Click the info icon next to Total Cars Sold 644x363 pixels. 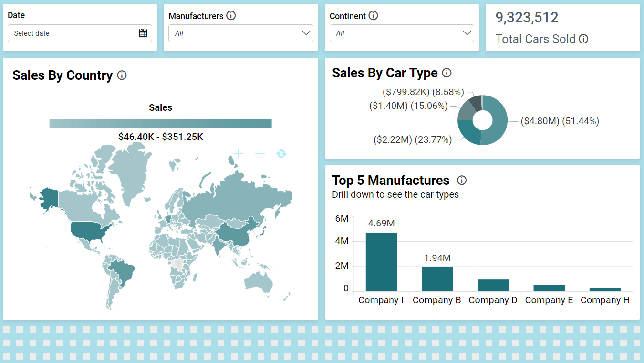coord(583,39)
